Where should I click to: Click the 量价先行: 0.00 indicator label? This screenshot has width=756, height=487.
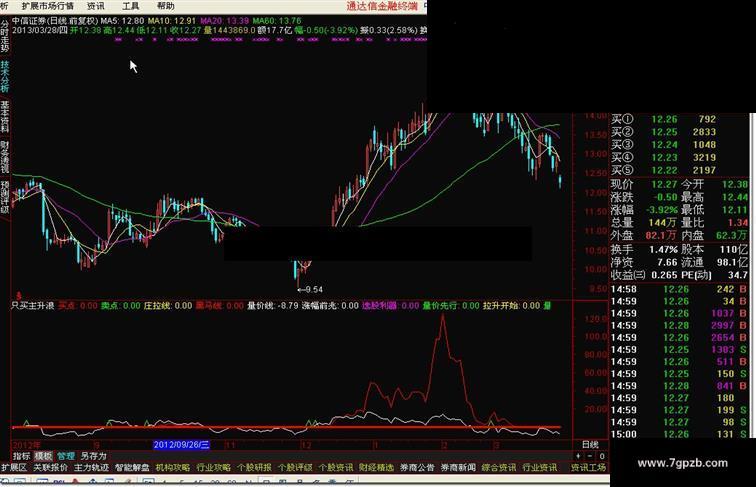click(x=451, y=306)
